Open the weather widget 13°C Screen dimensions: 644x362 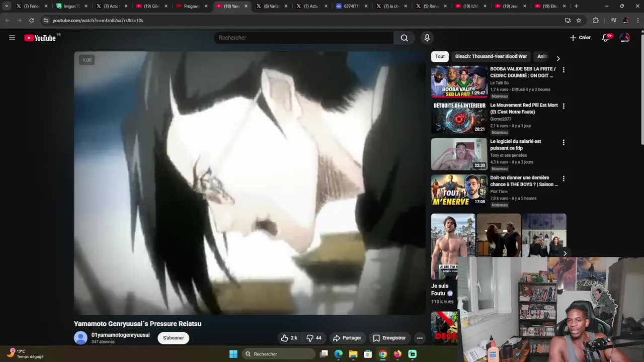click(x=26, y=354)
